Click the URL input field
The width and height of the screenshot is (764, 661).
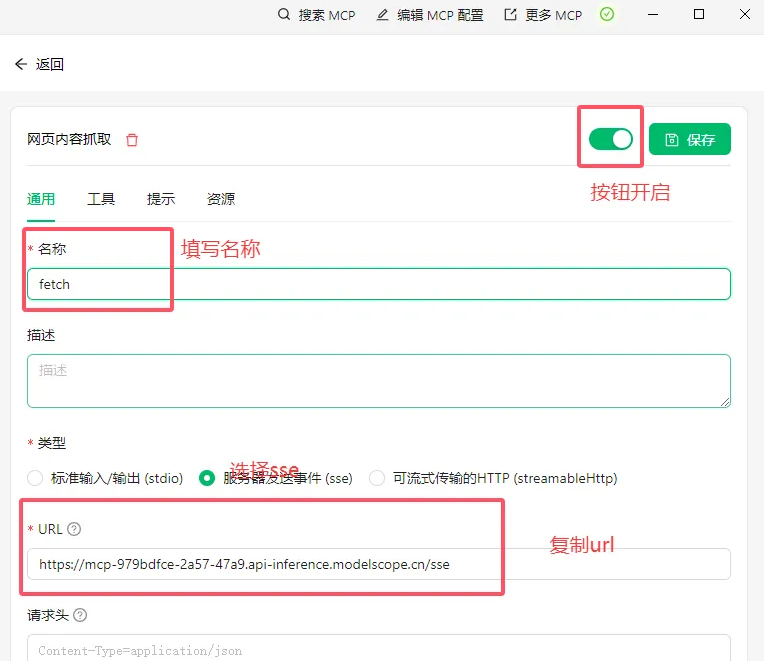point(378,564)
